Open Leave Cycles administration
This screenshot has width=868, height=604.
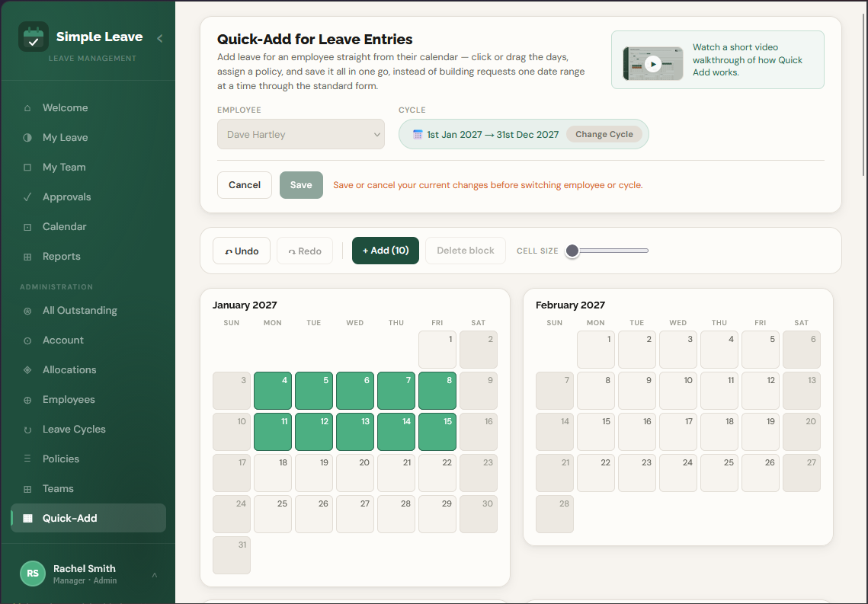pos(88,430)
